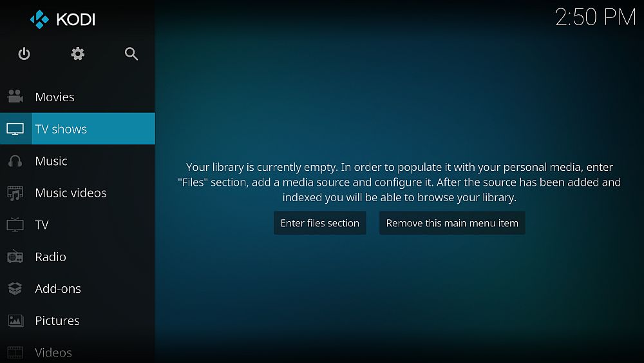Click the Music headphones icon

[15, 161]
